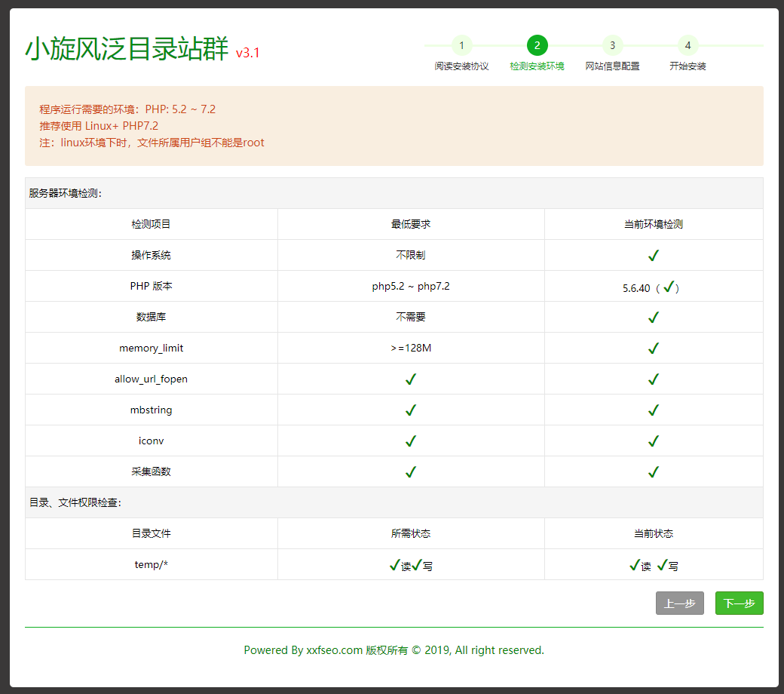The image size is (784, 694).
Task: Click the memory_limit current status checkmark
Action: (x=653, y=348)
